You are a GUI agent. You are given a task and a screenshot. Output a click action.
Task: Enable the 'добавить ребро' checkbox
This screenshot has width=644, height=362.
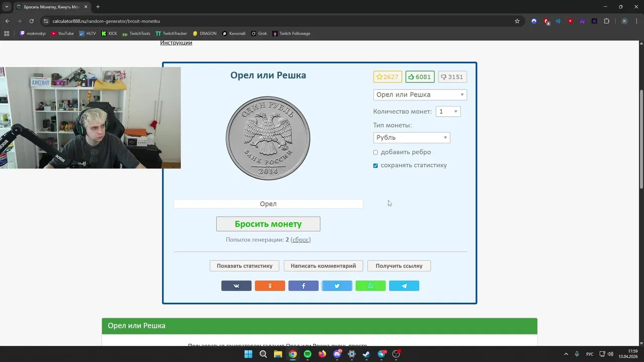click(375, 152)
